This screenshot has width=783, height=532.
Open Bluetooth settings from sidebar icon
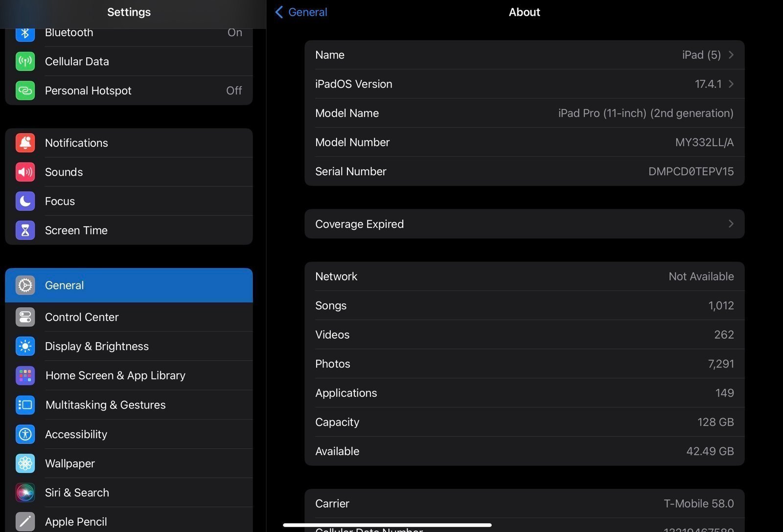tap(25, 32)
